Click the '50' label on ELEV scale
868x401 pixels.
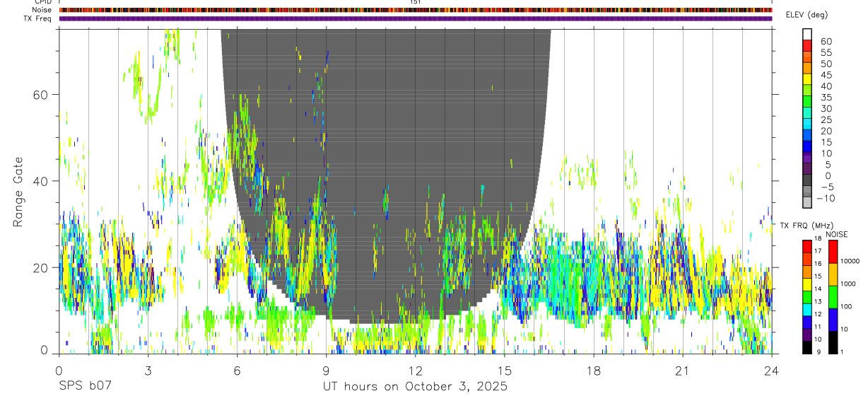(x=826, y=64)
